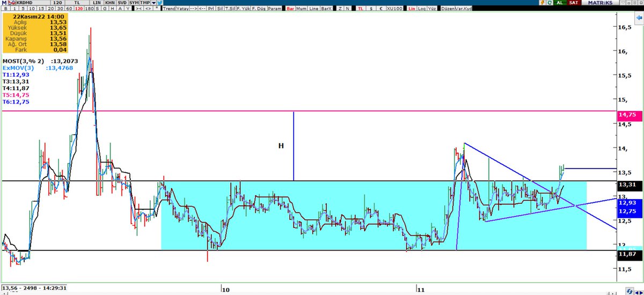Screen dimensions: 644x295
Task: Select the 1 minute timeframe
Action: click(15, 9)
